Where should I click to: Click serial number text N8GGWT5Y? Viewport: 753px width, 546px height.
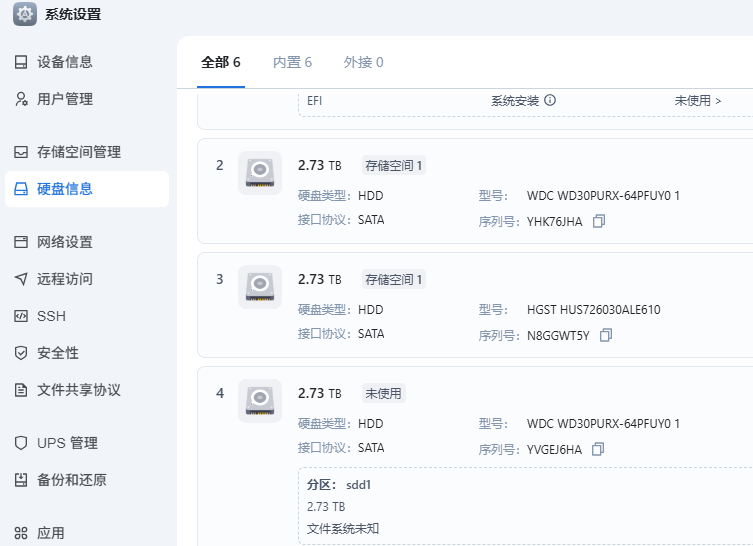[558, 336]
